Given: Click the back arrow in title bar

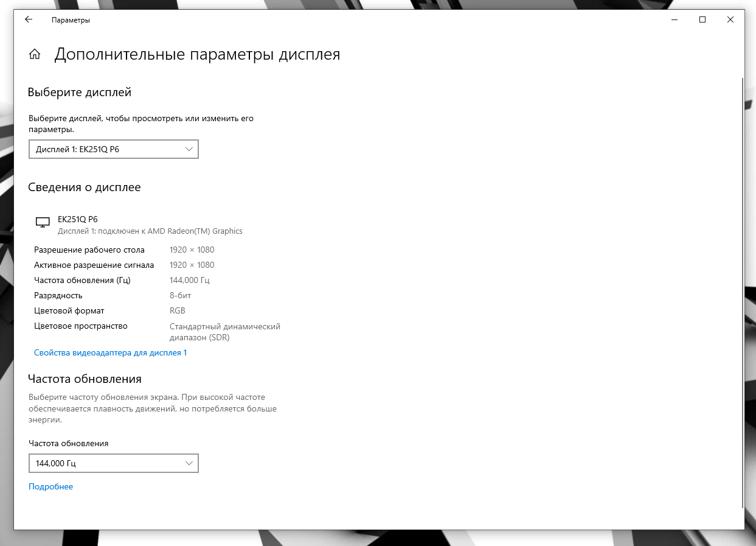Looking at the screenshot, I should coord(29,20).
